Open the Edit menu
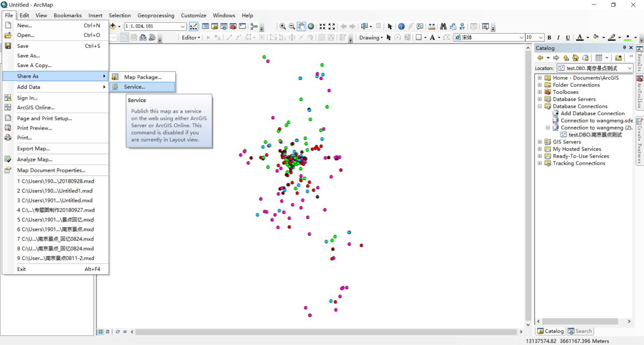The width and height of the screenshot is (644, 345). 24,15
